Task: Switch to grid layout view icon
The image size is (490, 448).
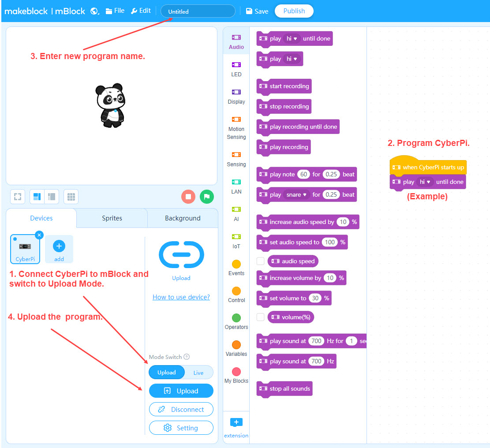Action: click(71, 197)
